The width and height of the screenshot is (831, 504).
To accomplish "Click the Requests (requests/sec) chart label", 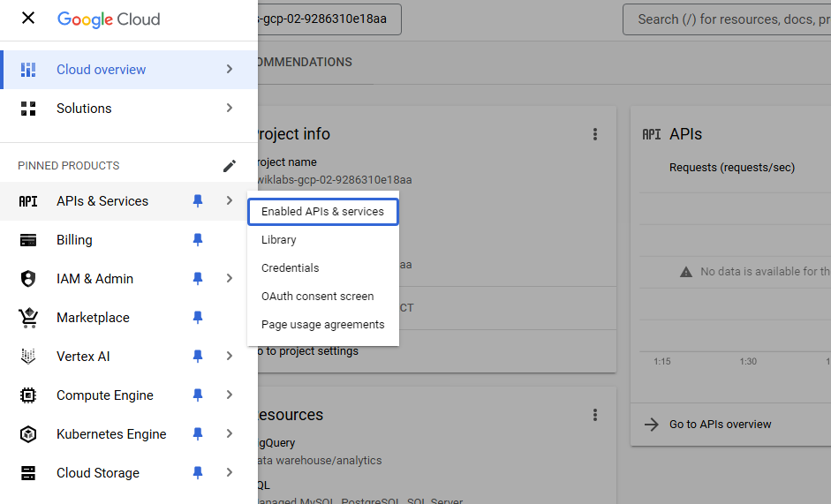I will click(732, 168).
